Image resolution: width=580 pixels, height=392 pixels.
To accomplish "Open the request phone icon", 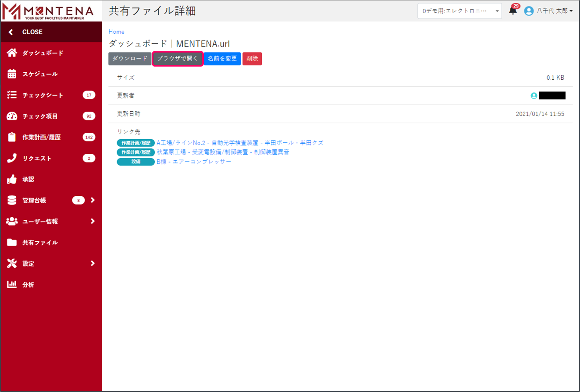I will (x=12, y=158).
